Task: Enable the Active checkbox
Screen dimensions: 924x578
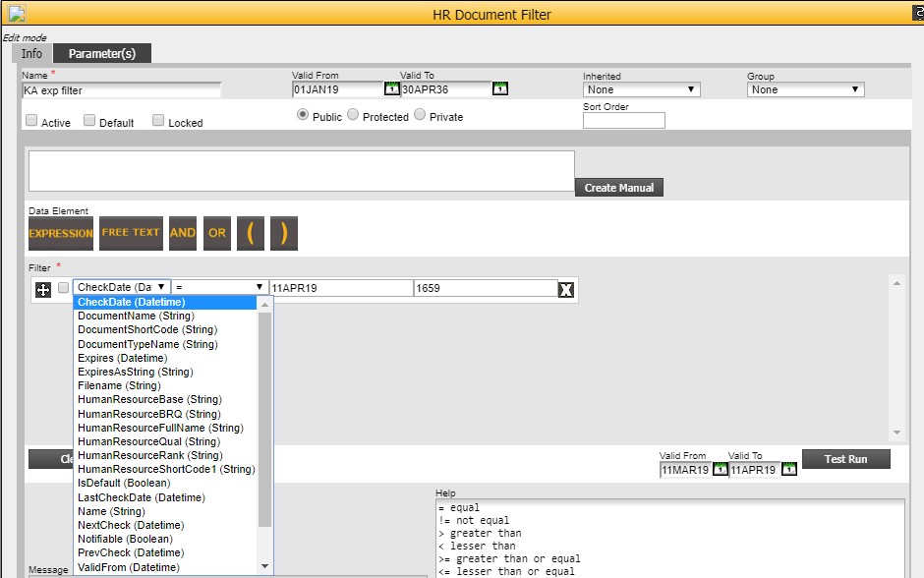Action: tap(31, 119)
